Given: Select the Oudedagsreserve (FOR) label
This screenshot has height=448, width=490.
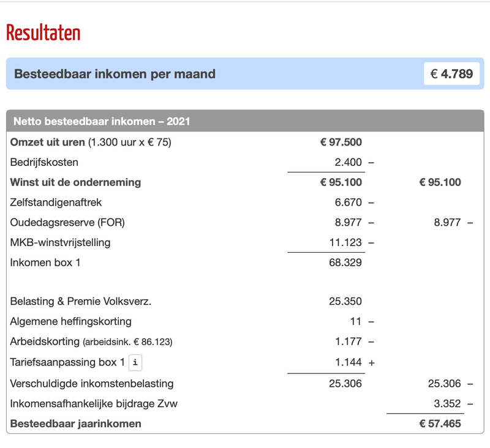Looking at the screenshot, I should coord(67,222).
